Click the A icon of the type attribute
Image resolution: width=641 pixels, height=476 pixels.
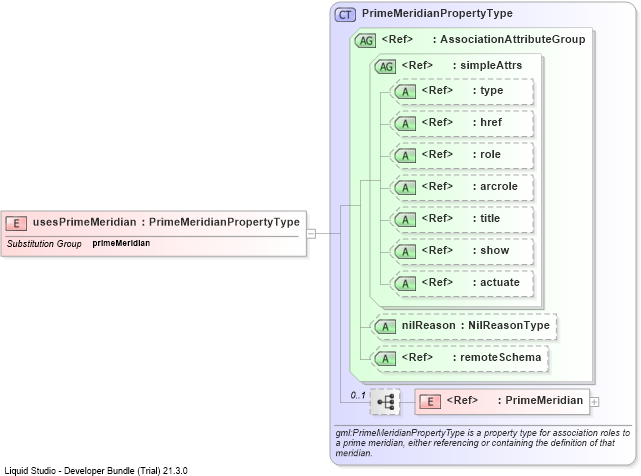pos(405,92)
